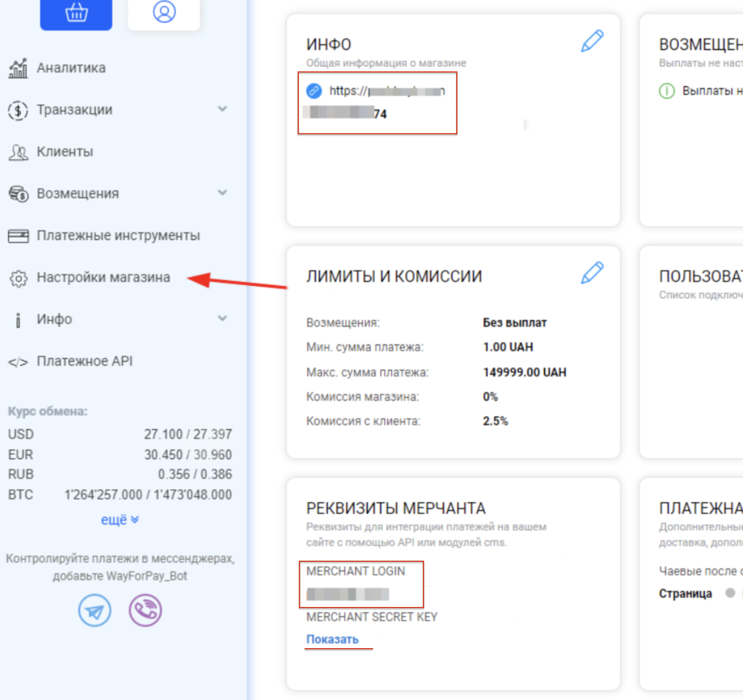This screenshot has width=743, height=700.
Task: Click the blurred Merchant Login value
Action: pos(348,594)
